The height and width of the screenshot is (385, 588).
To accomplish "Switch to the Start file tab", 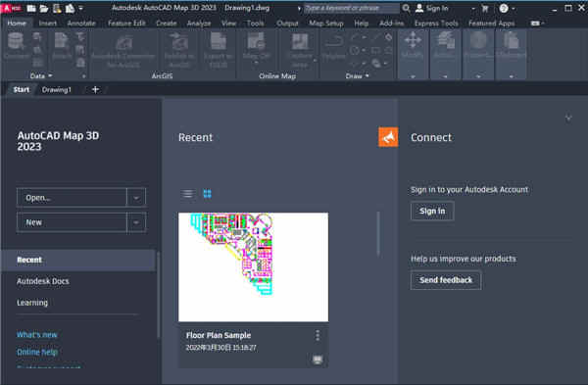I will (21, 89).
